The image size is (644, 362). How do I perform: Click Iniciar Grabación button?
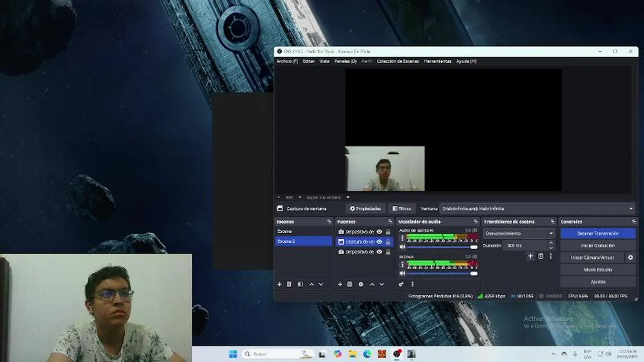coord(598,245)
